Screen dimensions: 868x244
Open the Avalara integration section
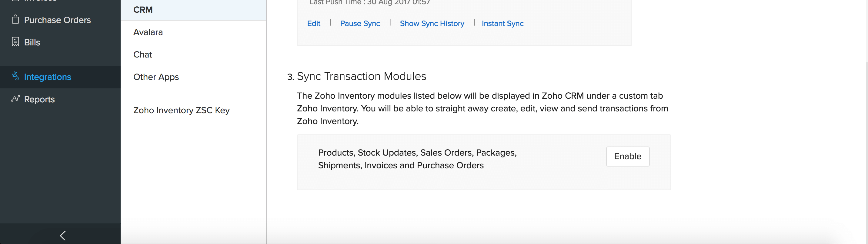point(148,32)
